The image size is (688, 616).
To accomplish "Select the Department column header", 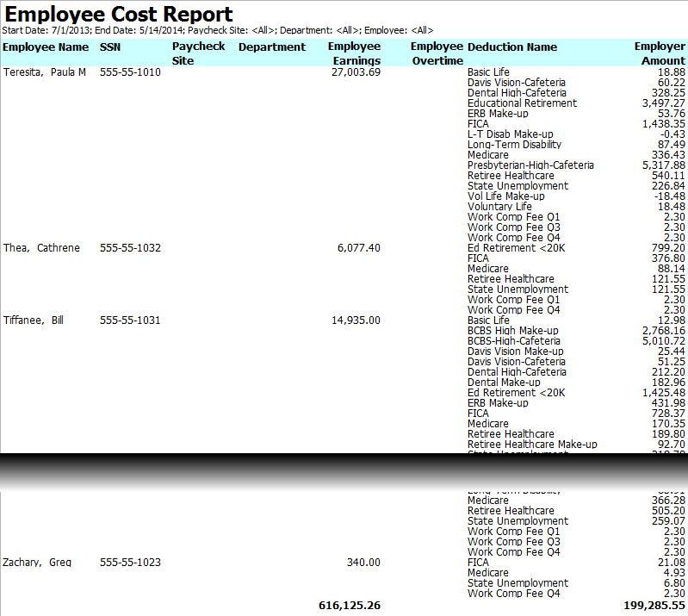I will pos(272,47).
